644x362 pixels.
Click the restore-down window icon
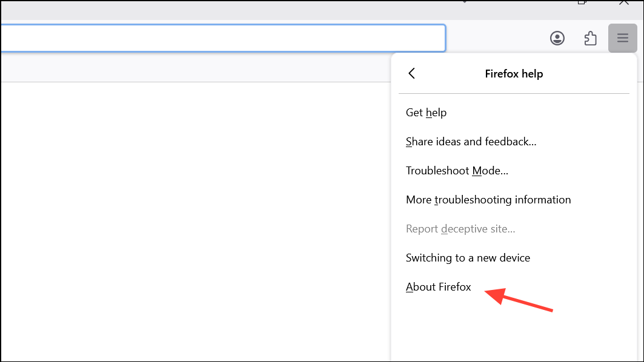coord(582,2)
